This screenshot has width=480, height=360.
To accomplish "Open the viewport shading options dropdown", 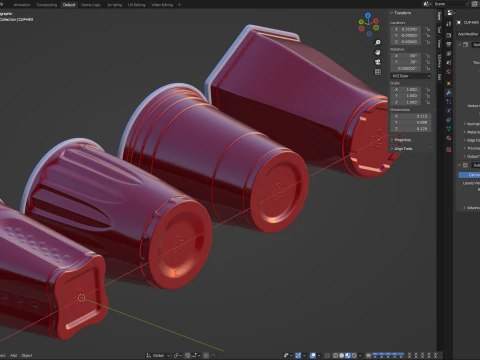I will point(360,355).
